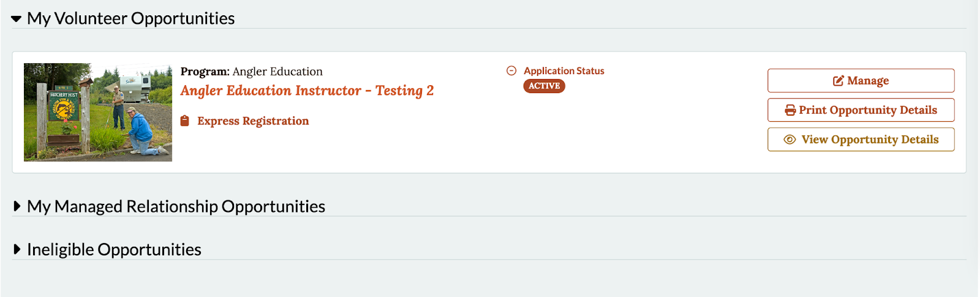Click the hatchery host opportunity photo
This screenshot has width=980, height=297.
98,112
